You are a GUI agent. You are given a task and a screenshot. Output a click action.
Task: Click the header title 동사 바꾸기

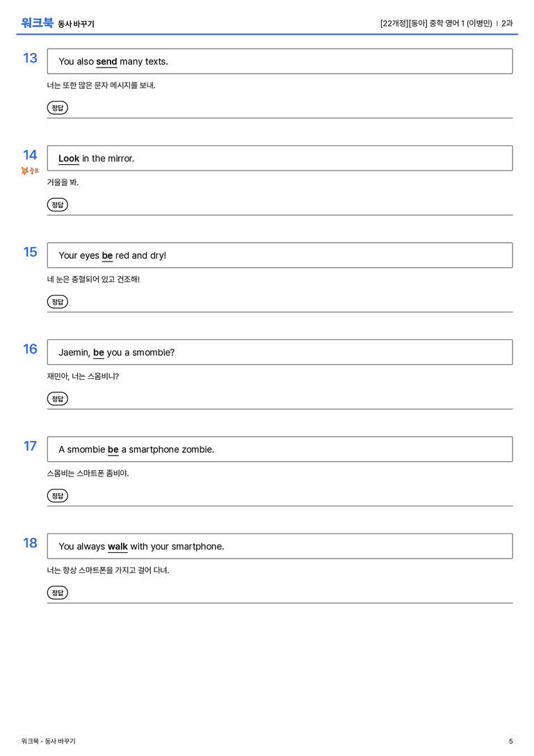76,24
